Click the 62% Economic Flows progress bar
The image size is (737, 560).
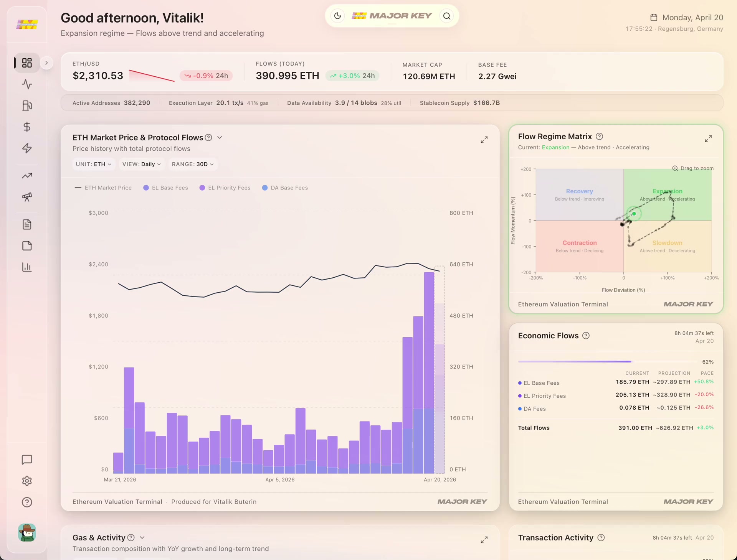[608, 362]
